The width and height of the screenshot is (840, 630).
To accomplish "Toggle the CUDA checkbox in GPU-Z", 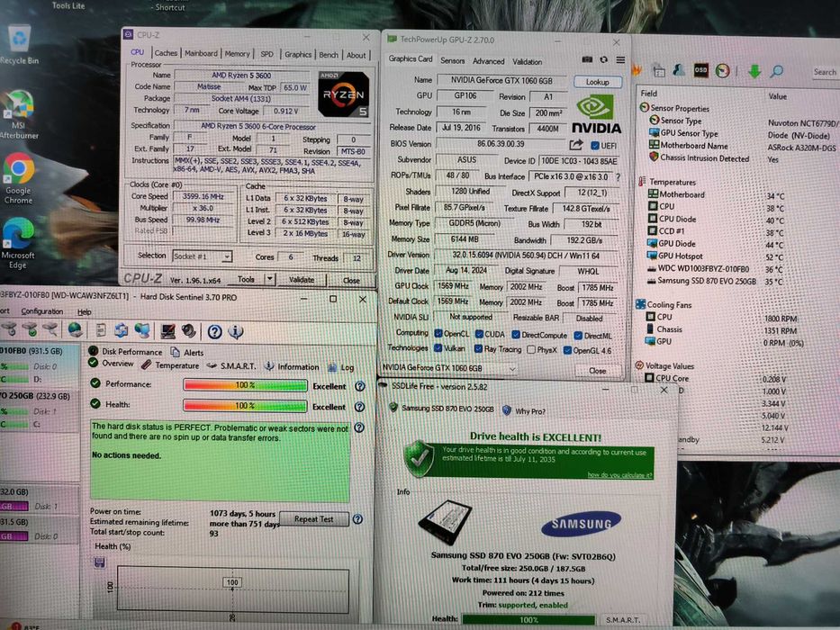I will 480,334.
